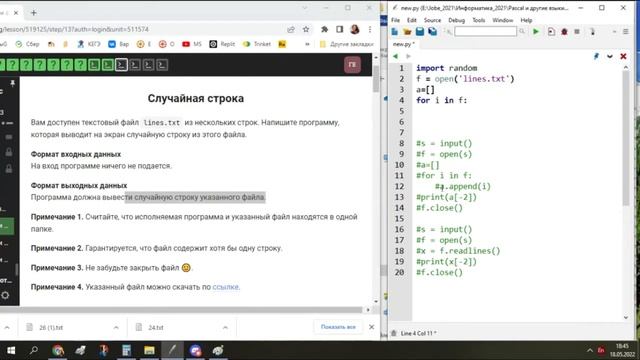Click the toolbar search input field
The height and width of the screenshot is (360, 640).
(485, 31)
